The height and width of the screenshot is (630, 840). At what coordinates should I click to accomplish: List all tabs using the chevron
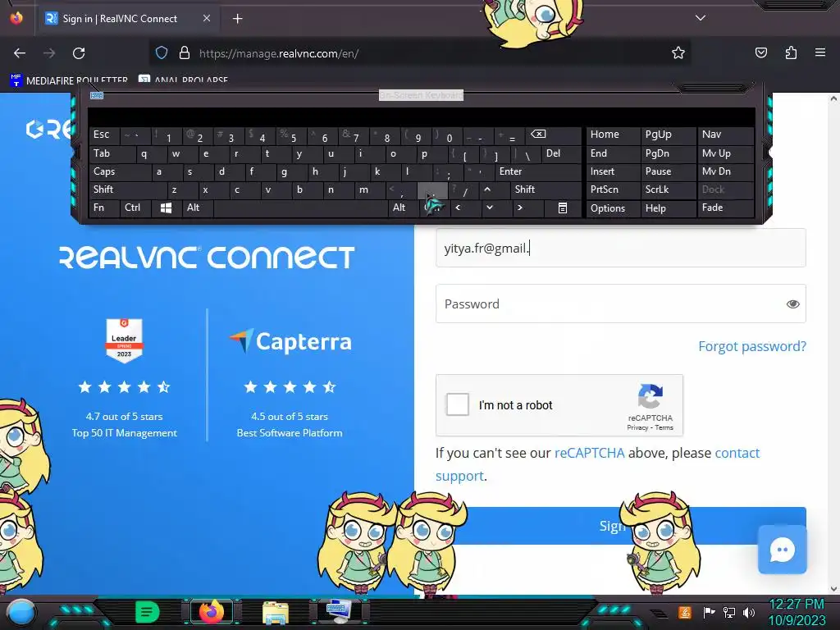[x=701, y=18]
